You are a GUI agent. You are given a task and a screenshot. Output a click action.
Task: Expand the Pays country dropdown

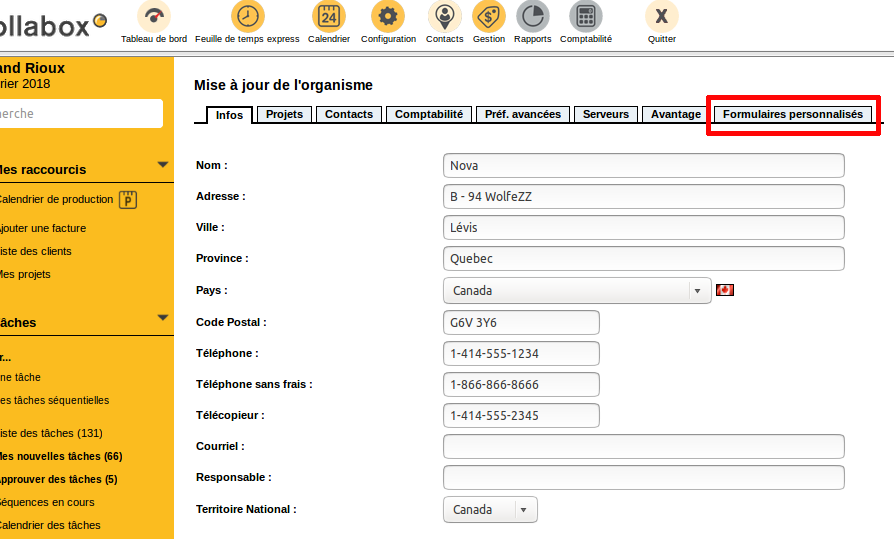(x=695, y=291)
